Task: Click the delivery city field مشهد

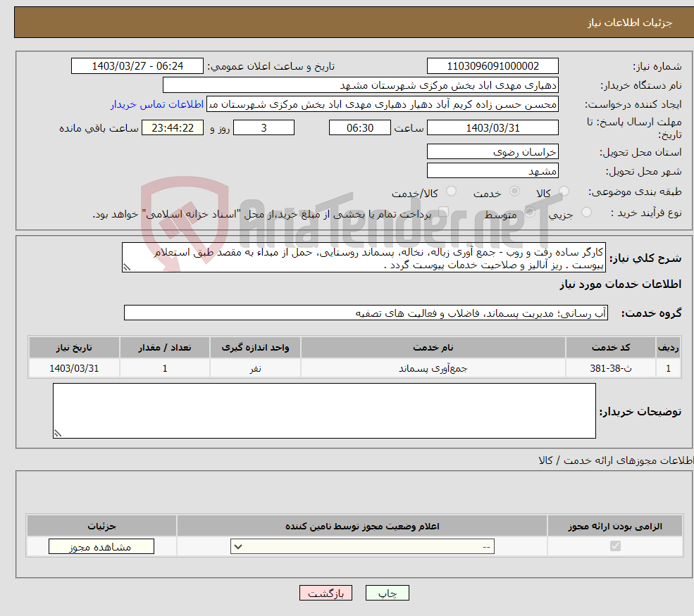Action: (492, 170)
